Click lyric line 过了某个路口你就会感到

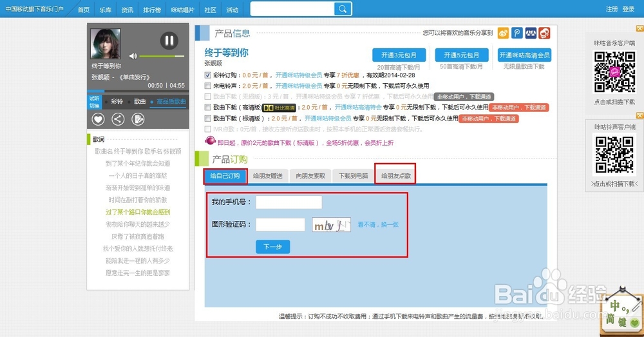pyautogui.click(x=138, y=212)
